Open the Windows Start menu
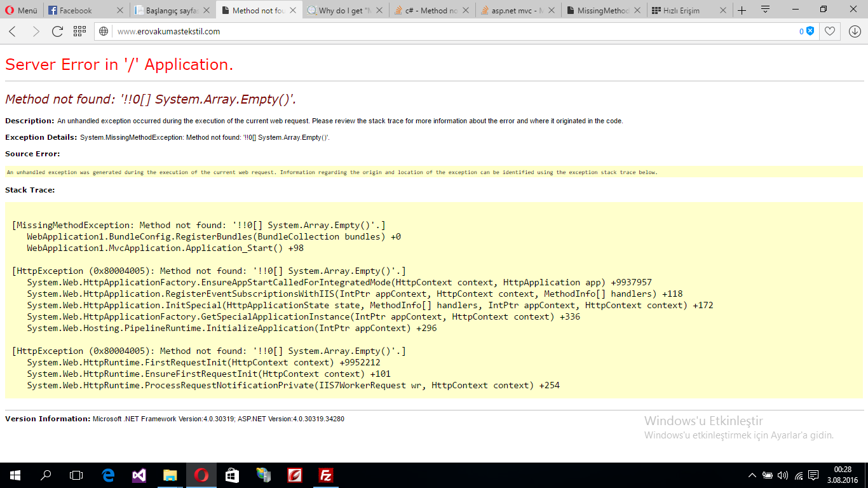The image size is (868, 488). (15, 475)
